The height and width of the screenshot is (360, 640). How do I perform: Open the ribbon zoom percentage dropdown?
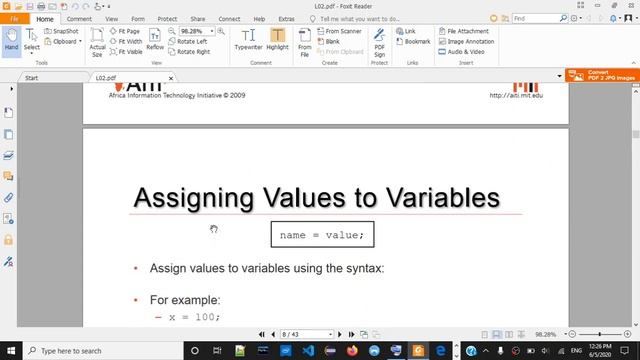tap(212, 31)
